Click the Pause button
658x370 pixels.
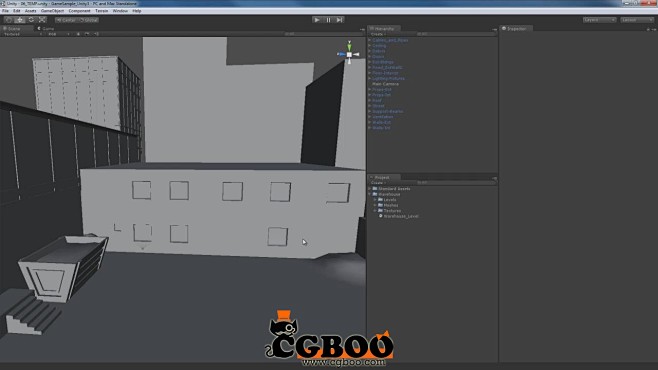[328, 20]
